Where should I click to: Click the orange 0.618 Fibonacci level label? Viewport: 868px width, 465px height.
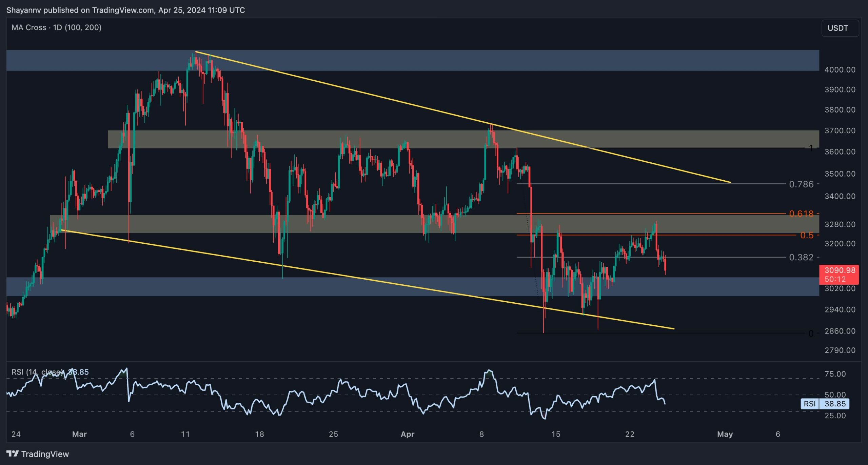tap(801, 214)
